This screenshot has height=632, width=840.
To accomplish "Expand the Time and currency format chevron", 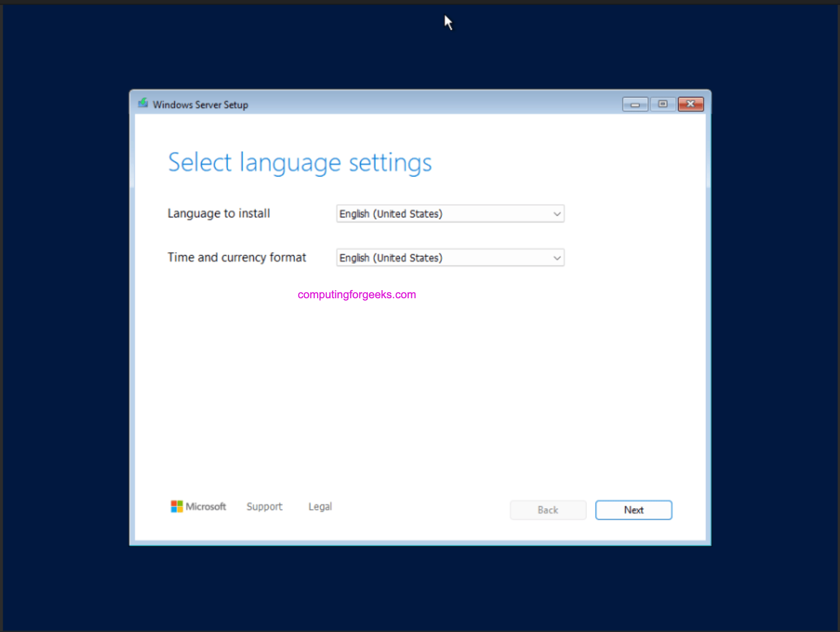I will [556, 258].
